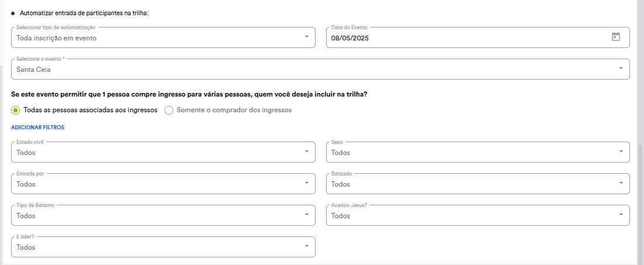Image resolution: width=644 pixels, height=265 pixels.
Task: Click the 'Todos' value in the Sexo field
Action: 341,153
